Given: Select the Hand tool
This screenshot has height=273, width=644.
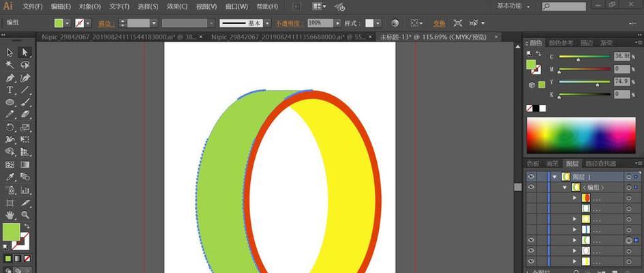Looking at the screenshot, I should pyautogui.click(x=10, y=214).
